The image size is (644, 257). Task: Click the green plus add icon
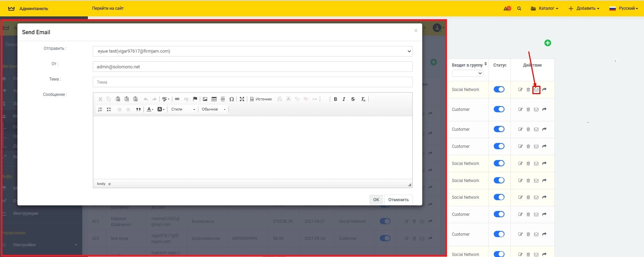click(547, 43)
